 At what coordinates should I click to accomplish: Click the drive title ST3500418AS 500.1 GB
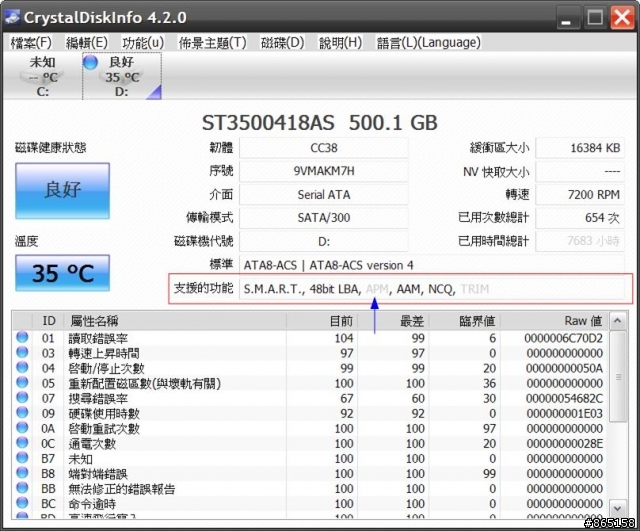click(x=320, y=122)
